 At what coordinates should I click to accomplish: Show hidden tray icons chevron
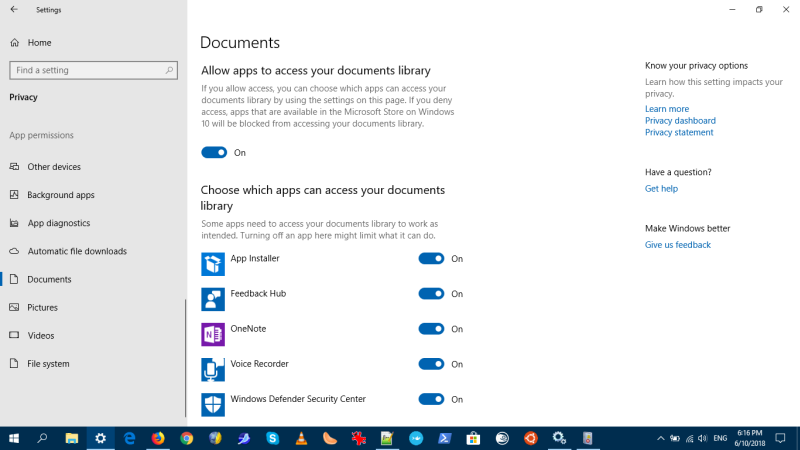661,438
